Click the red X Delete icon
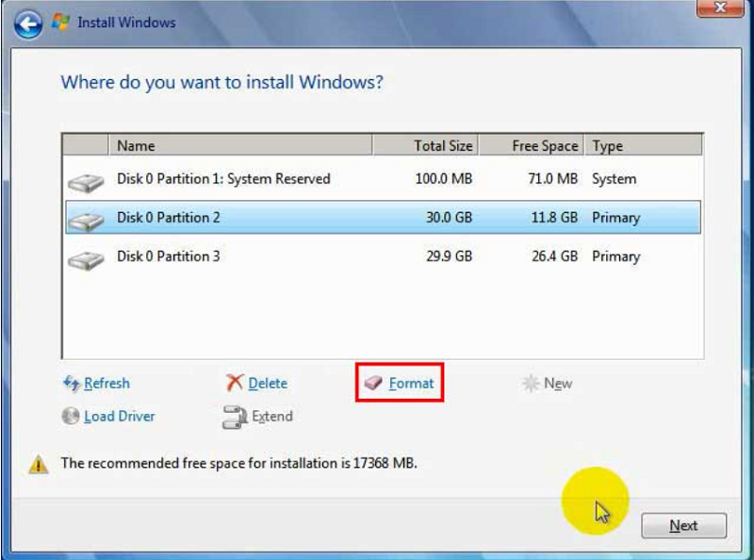The height and width of the screenshot is (560, 754). 235,384
